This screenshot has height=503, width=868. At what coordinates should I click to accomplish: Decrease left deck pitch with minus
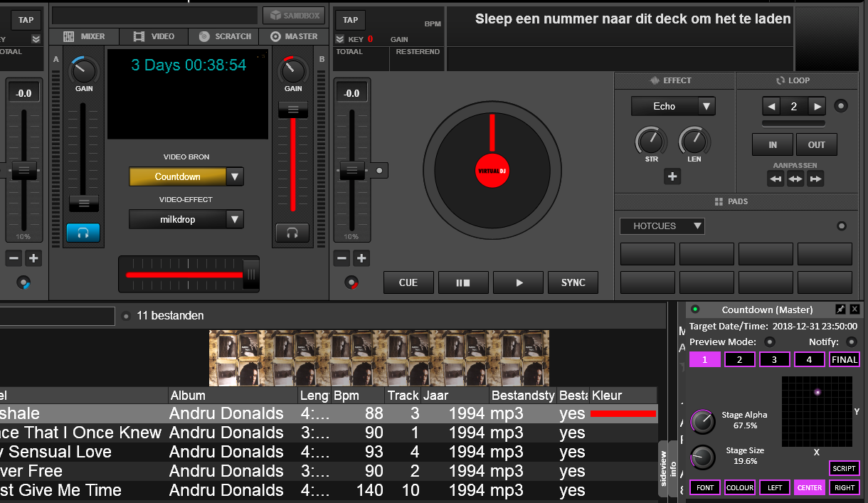[x=14, y=258]
